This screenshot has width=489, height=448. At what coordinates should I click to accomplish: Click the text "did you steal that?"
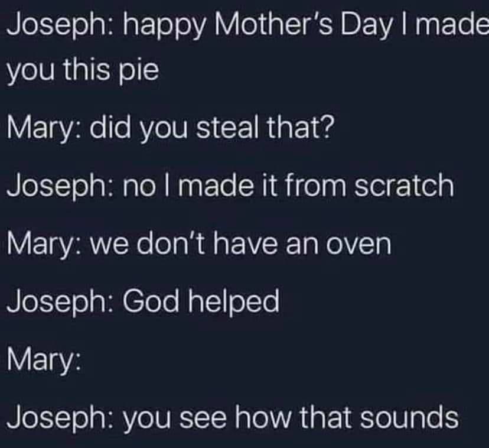211,128
